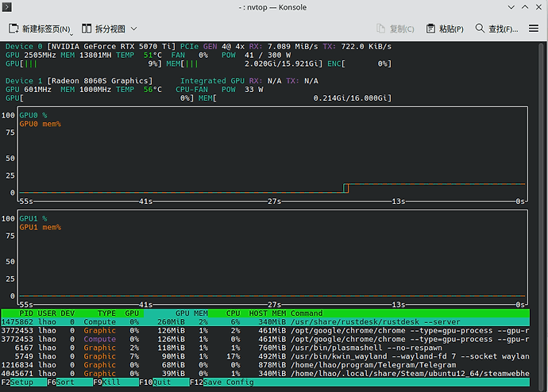Screen dimensions: 548x392
Task: Click the copy 复制 toolbar button
Action: pyautogui.click(x=396, y=29)
